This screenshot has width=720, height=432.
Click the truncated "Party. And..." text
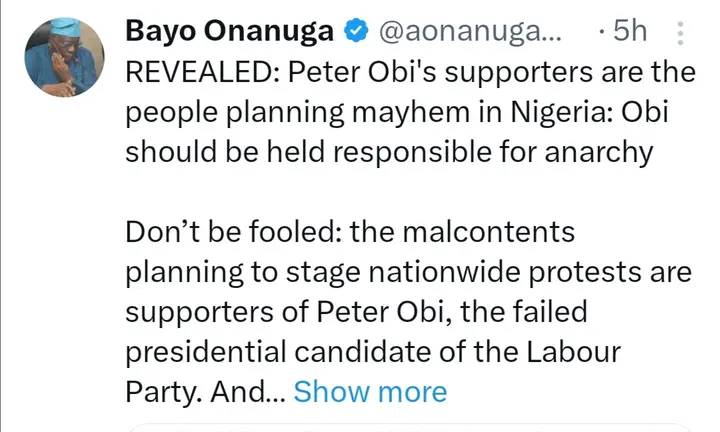coord(205,391)
